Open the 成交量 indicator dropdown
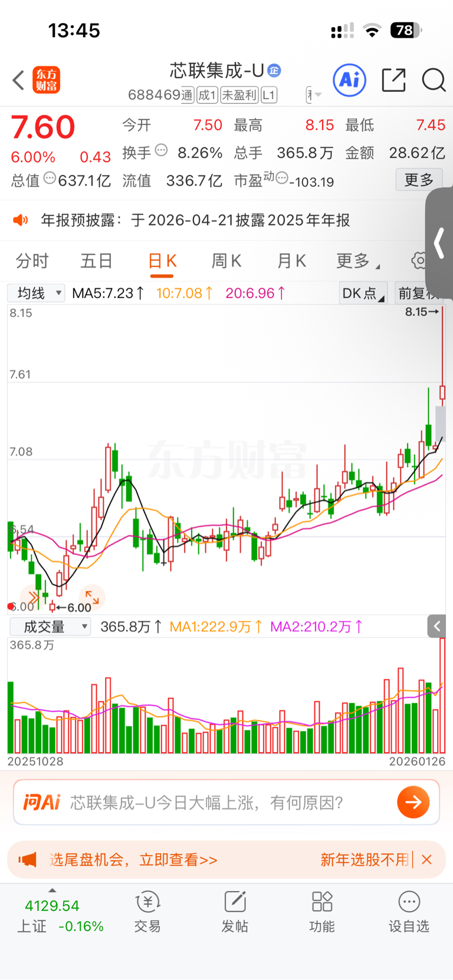The image size is (453, 980). pyautogui.click(x=50, y=626)
